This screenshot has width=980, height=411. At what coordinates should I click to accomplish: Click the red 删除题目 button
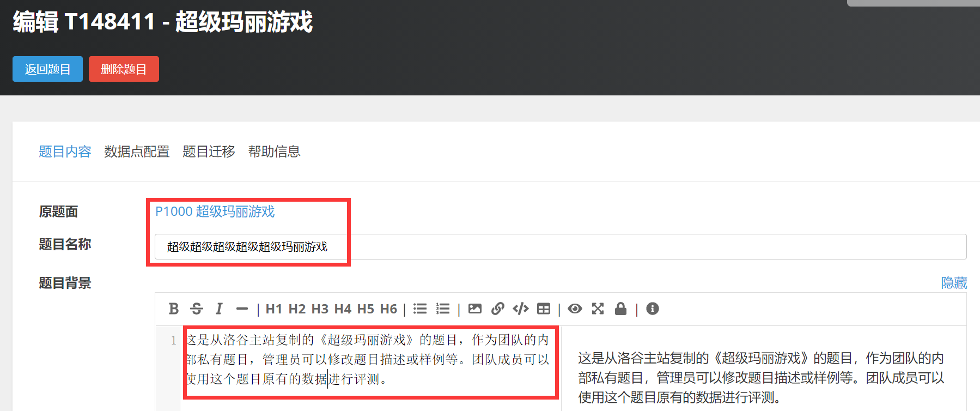tap(124, 69)
